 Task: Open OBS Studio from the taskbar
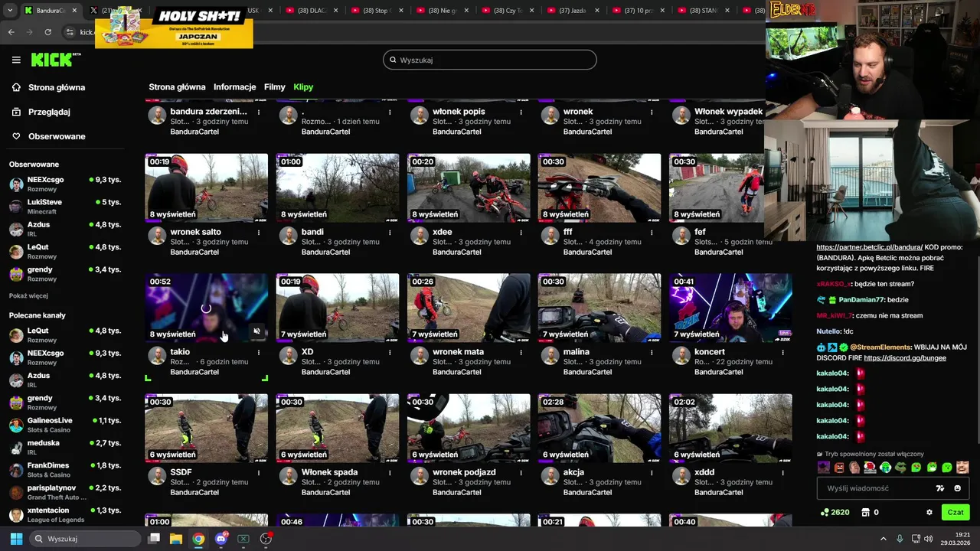[266, 539]
